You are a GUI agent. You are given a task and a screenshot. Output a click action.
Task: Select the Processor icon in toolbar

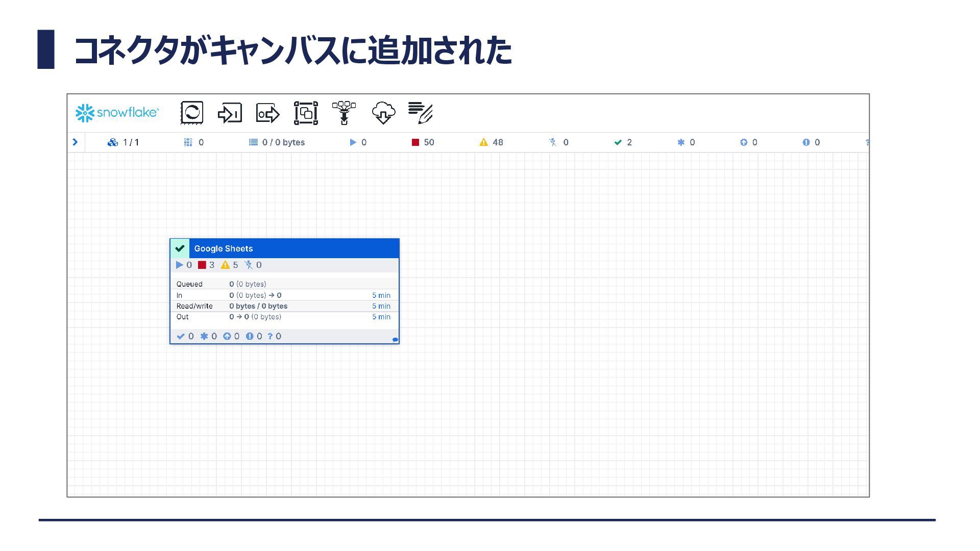192,113
